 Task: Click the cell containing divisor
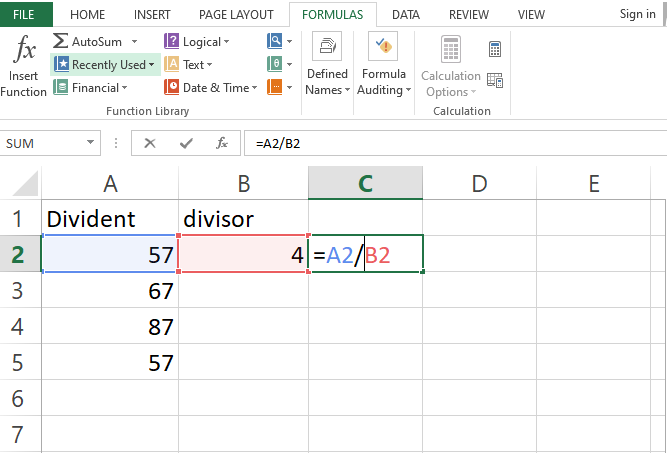243,218
